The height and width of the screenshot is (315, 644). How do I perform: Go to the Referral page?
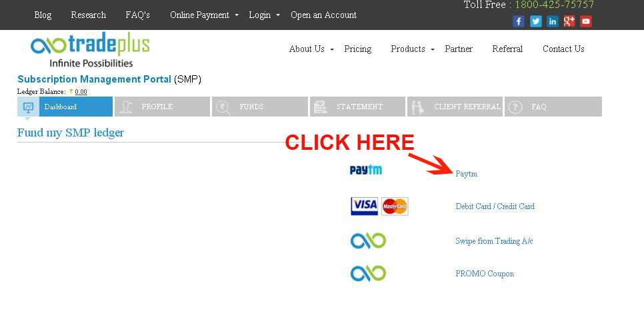click(x=507, y=49)
